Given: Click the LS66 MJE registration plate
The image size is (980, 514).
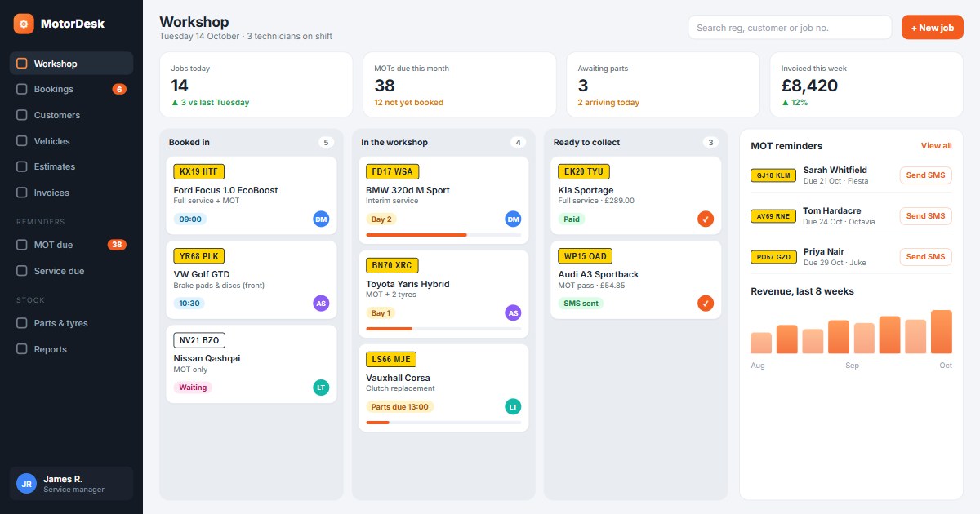Looking at the screenshot, I should tap(391, 359).
